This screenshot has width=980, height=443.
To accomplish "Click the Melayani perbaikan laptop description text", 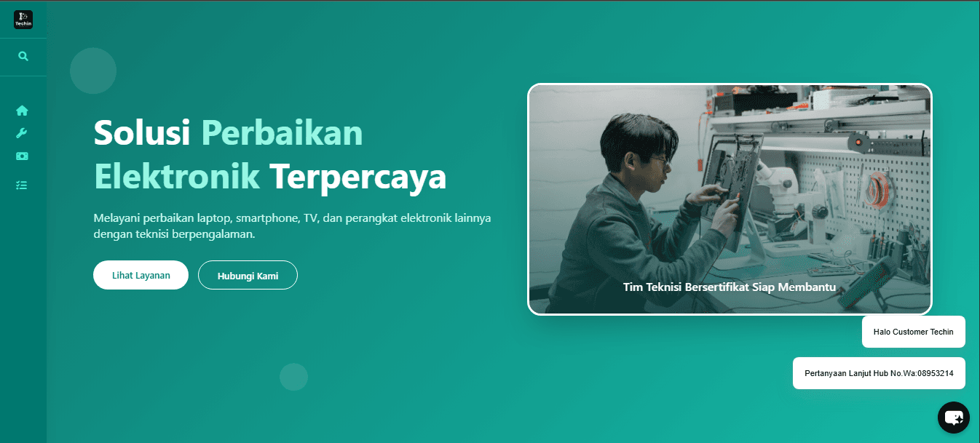I will pyautogui.click(x=293, y=226).
